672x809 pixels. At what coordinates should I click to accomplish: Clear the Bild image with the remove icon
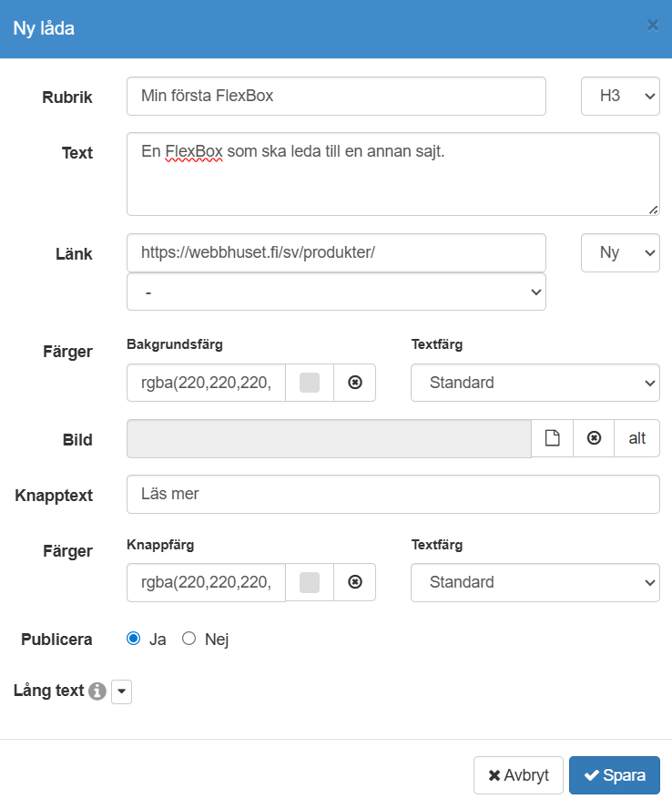(594, 438)
